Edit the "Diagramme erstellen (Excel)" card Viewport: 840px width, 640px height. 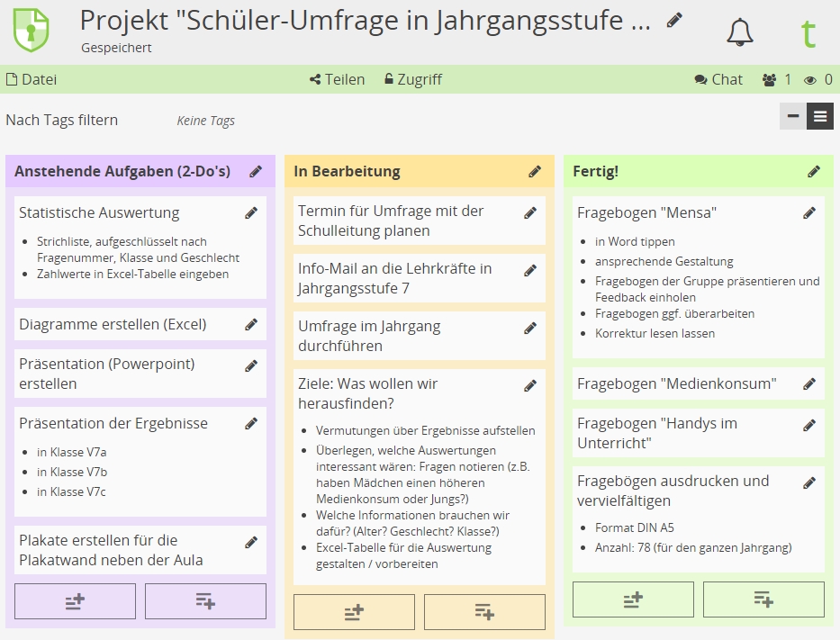[251, 325]
